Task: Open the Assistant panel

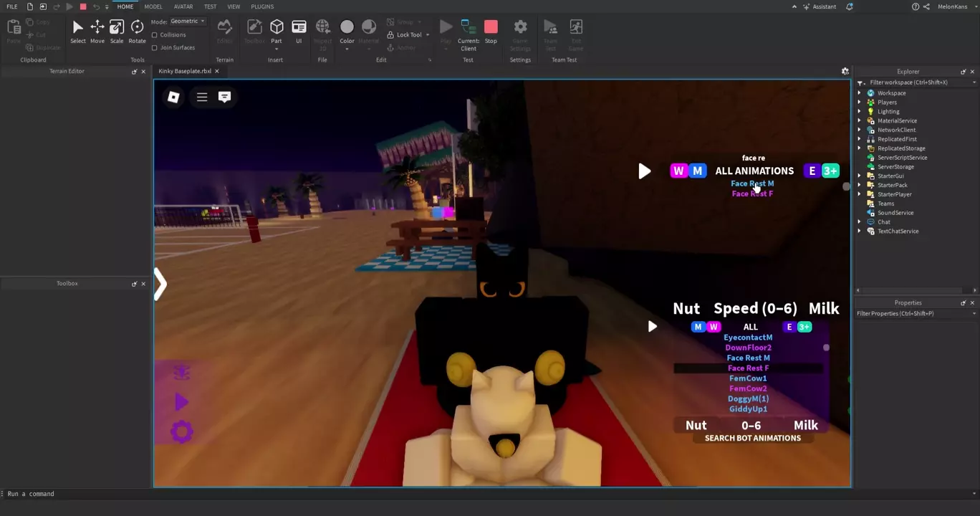Action: coord(819,6)
